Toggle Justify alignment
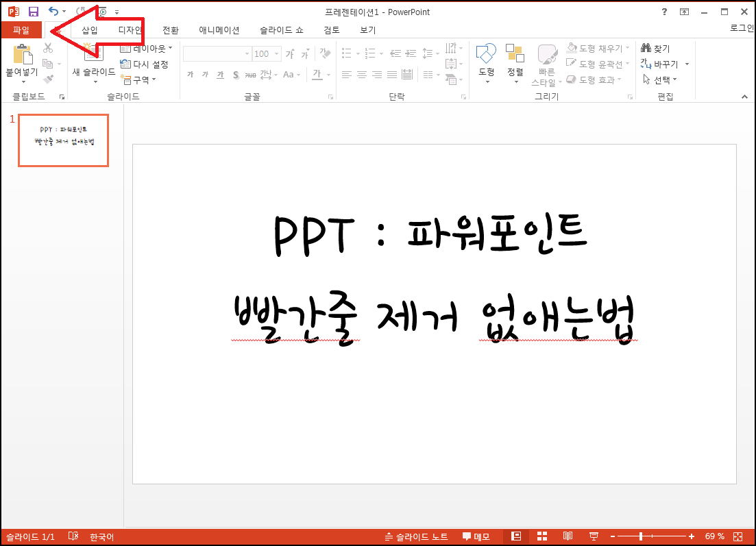The image size is (756, 546). pyautogui.click(x=392, y=74)
